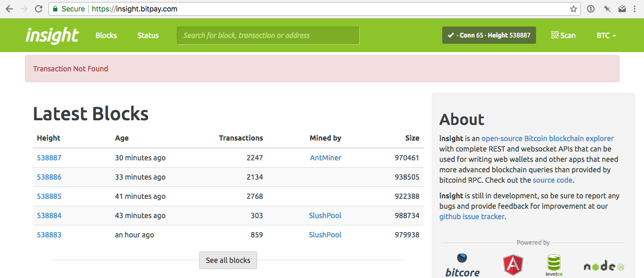Click SlushPool link in row 538884
644x278 pixels.
[325, 216]
